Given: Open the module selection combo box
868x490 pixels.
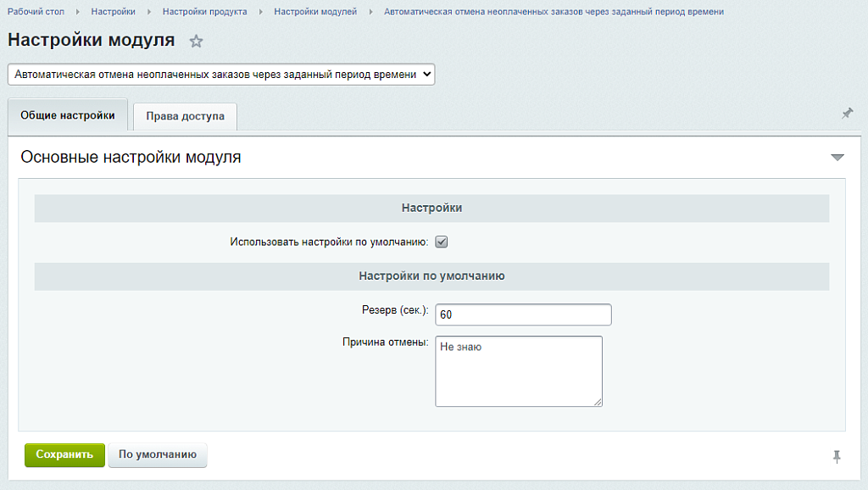Looking at the screenshot, I should click(x=220, y=74).
